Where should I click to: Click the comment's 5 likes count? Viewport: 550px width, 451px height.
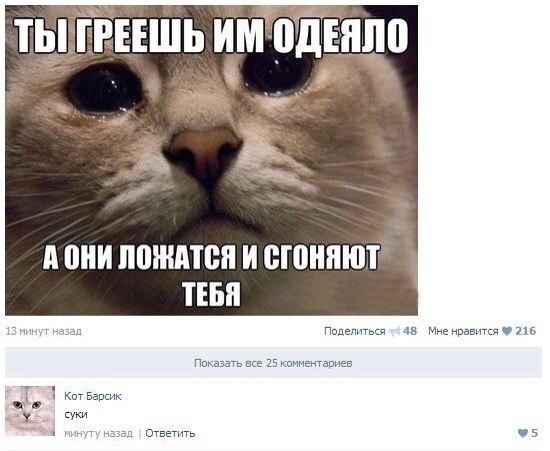534,433
